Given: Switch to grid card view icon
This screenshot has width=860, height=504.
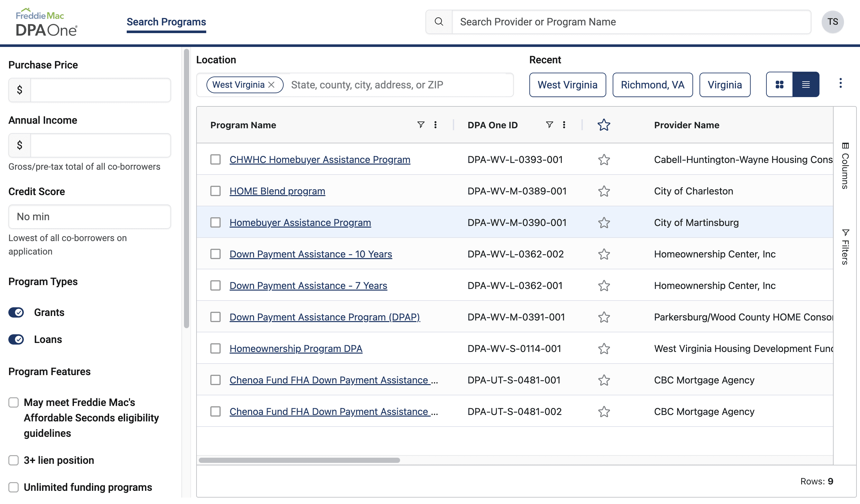Looking at the screenshot, I should tap(779, 85).
